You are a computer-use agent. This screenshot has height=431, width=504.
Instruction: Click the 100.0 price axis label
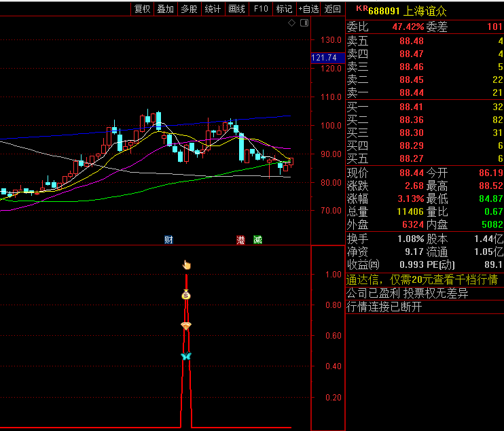[331, 126]
